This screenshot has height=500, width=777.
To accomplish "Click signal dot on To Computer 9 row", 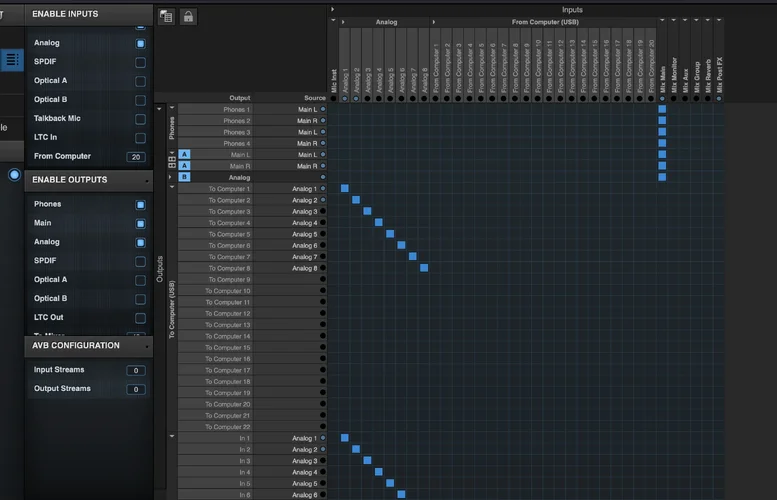I will pos(323,279).
